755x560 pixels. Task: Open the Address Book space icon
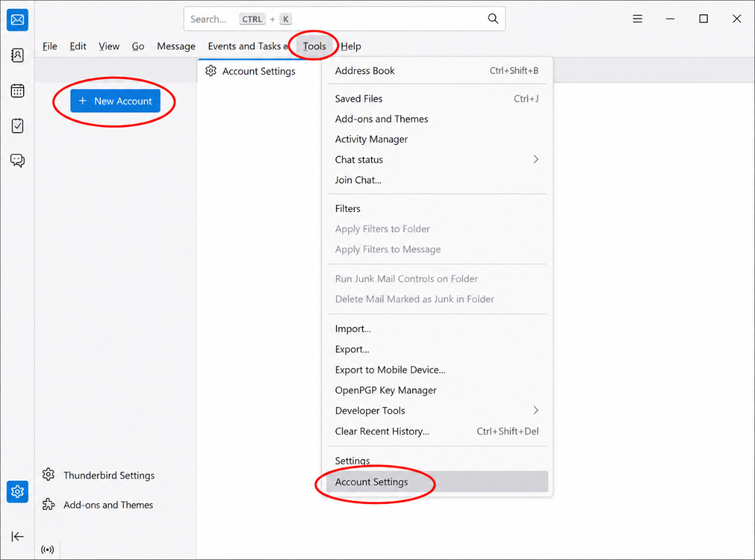click(18, 55)
